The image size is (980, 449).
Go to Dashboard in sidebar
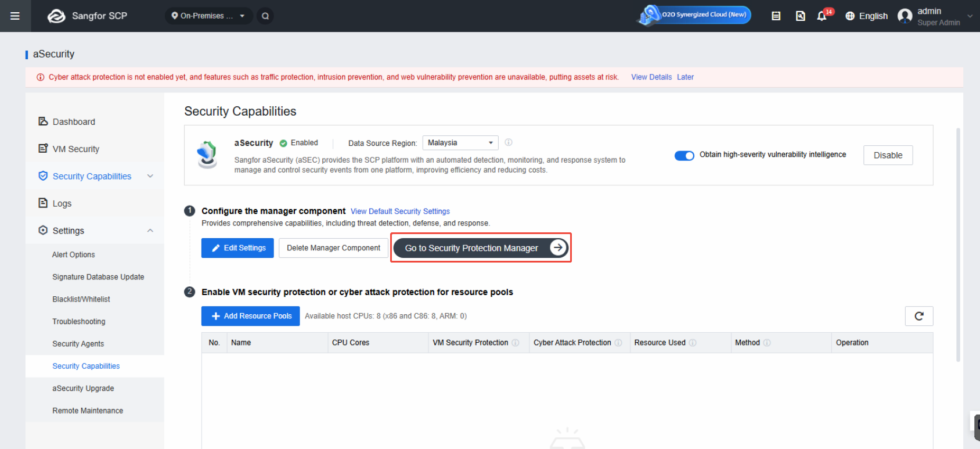pyautogui.click(x=74, y=121)
